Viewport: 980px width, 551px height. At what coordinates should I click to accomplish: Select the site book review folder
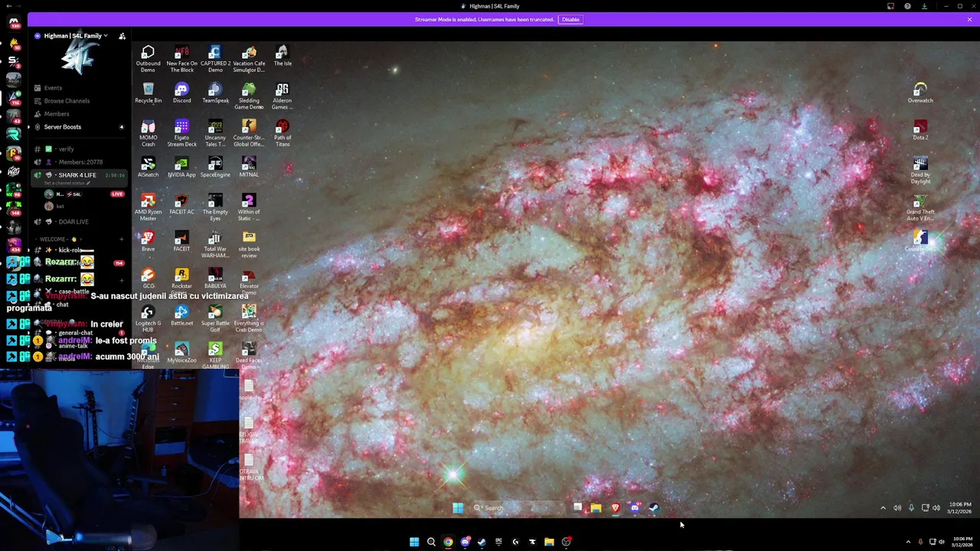coord(249,245)
